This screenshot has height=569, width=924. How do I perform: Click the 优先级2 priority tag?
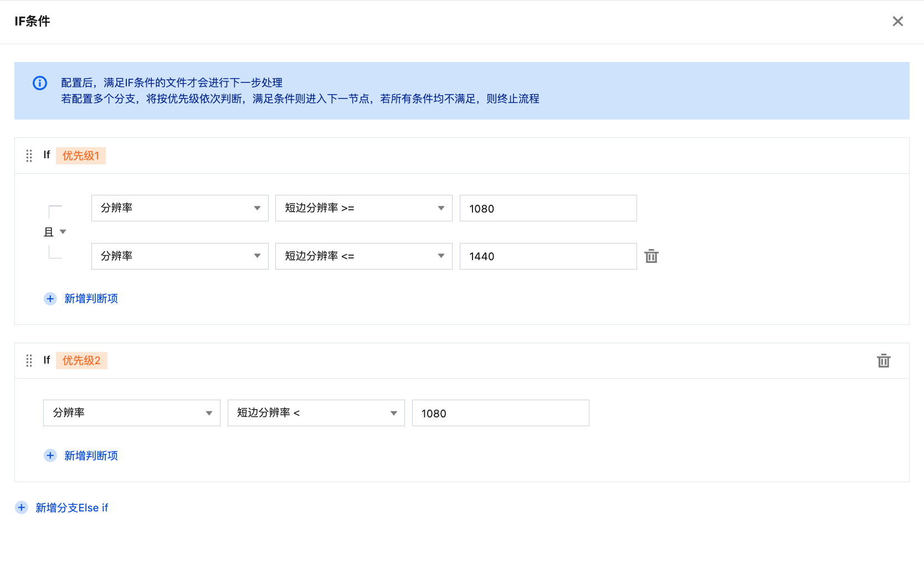[x=81, y=361]
